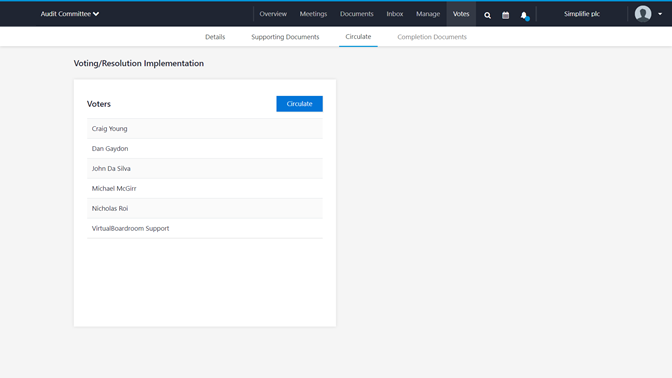672x378 pixels.
Task: Click the Voters heading
Action: (99, 104)
